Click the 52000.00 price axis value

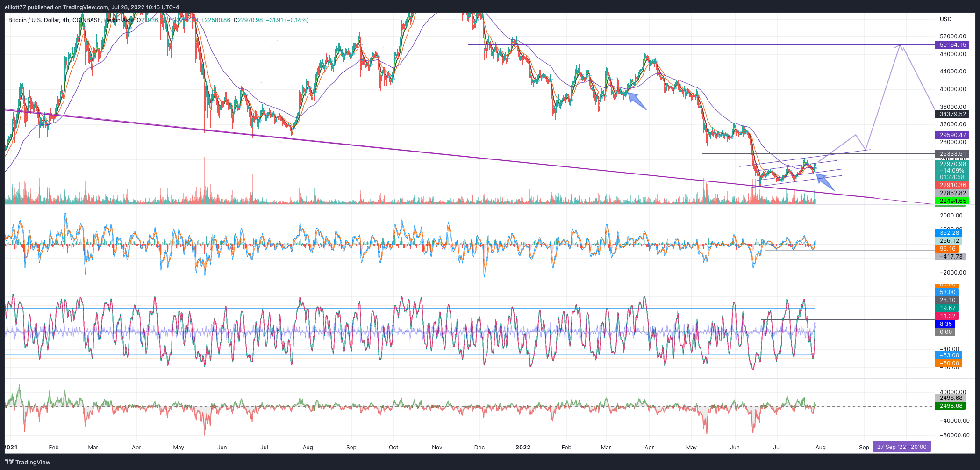point(953,36)
